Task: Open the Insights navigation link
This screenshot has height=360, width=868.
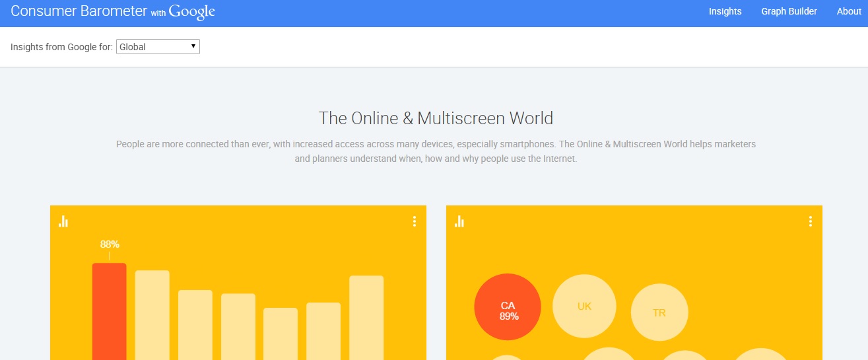Action: pyautogui.click(x=725, y=11)
